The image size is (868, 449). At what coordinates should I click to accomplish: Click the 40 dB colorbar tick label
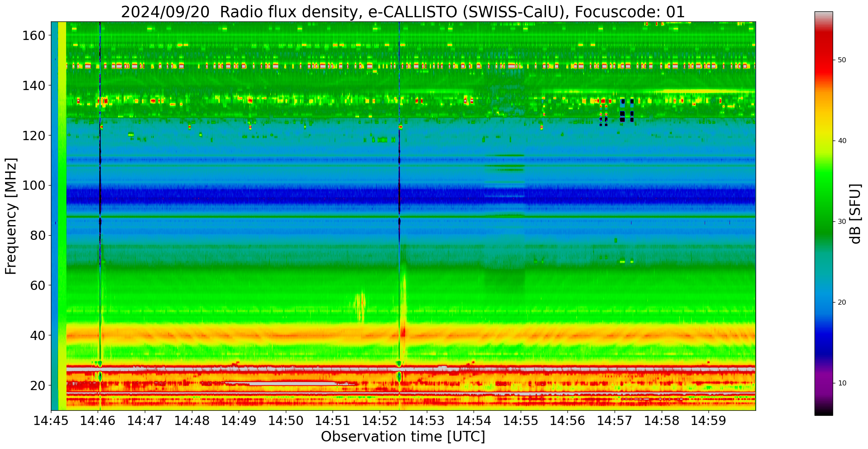[x=842, y=141]
